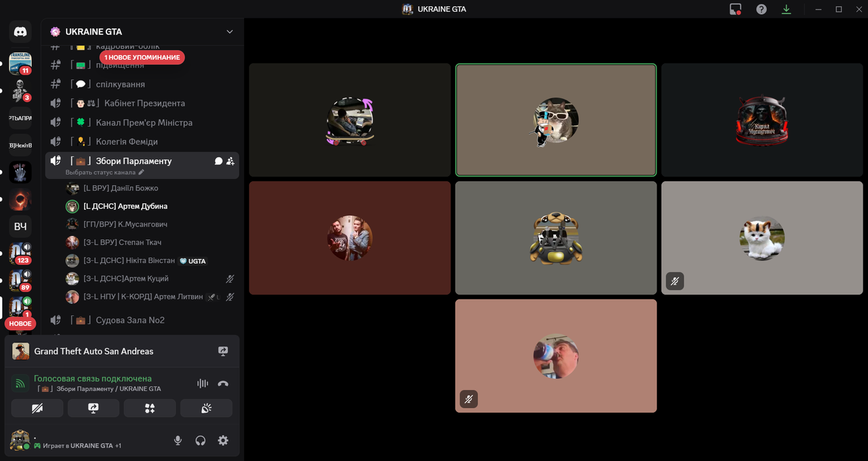Click the UGTA server tag badge
The image size is (868, 461).
[193, 261]
